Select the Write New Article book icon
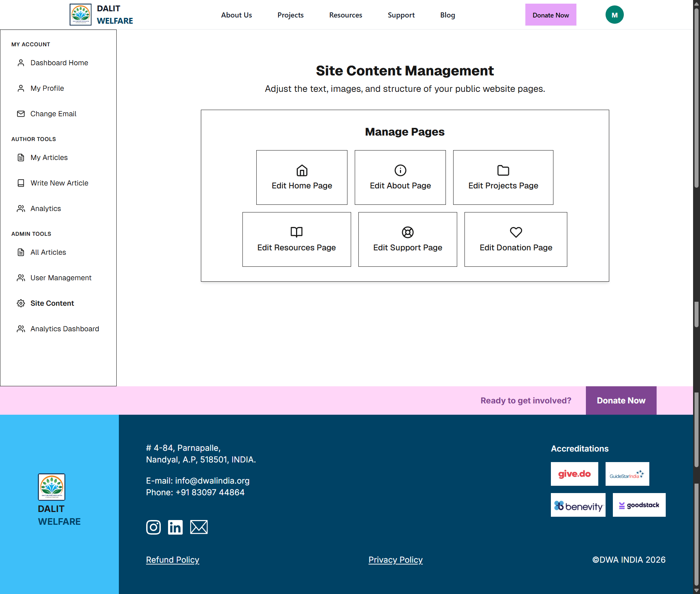Screen dimensions: 700x594 21,183
